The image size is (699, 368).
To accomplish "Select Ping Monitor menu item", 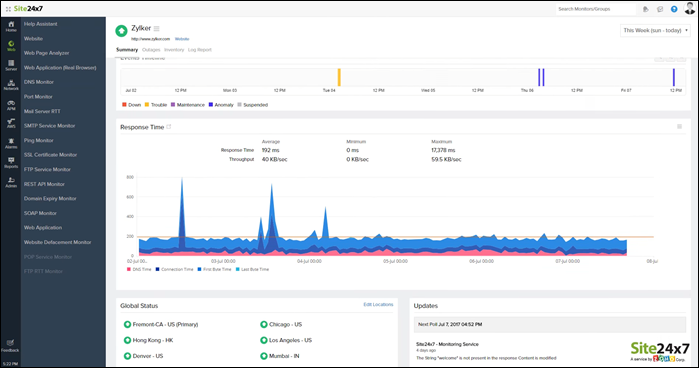I will pos(39,141).
